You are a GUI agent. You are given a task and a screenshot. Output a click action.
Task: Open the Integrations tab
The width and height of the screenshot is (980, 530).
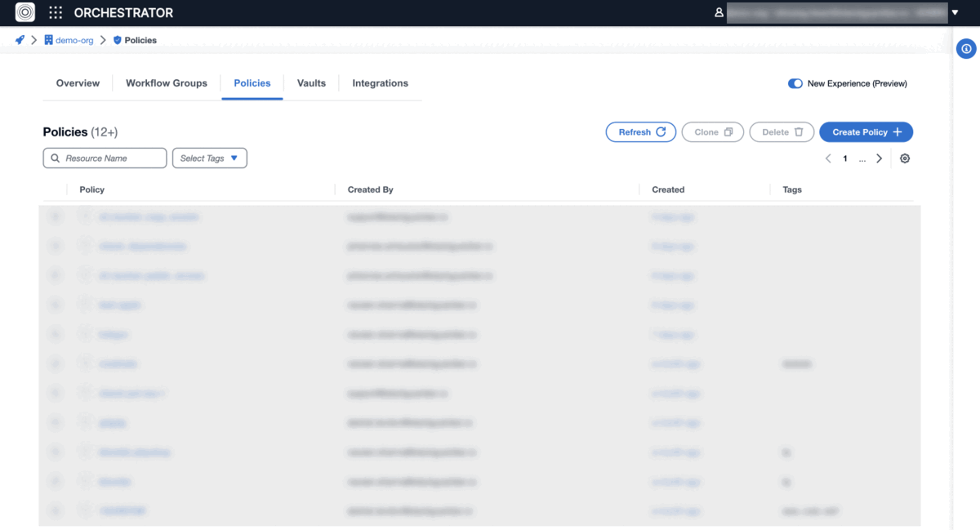coord(380,83)
